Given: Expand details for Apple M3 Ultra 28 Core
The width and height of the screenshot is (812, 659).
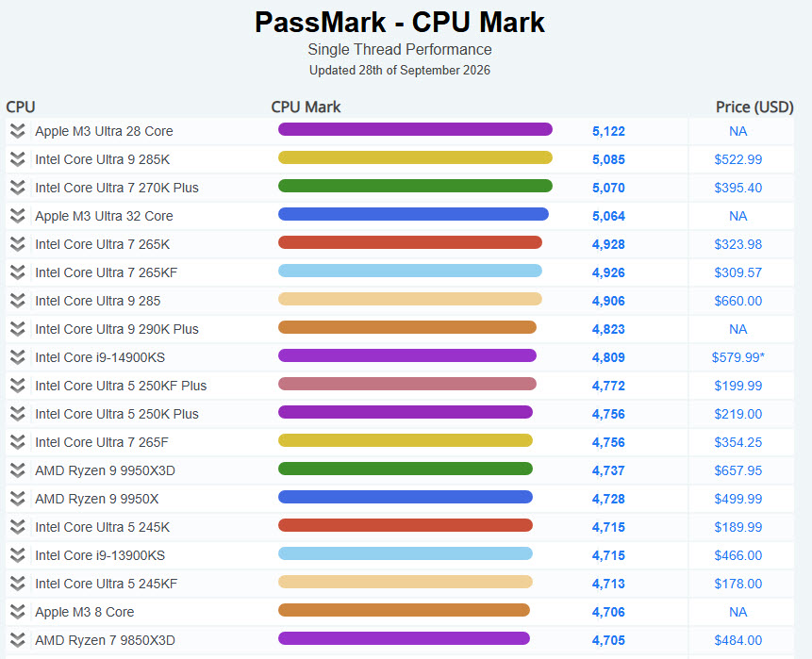Looking at the screenshot, I should click(18, 131).
